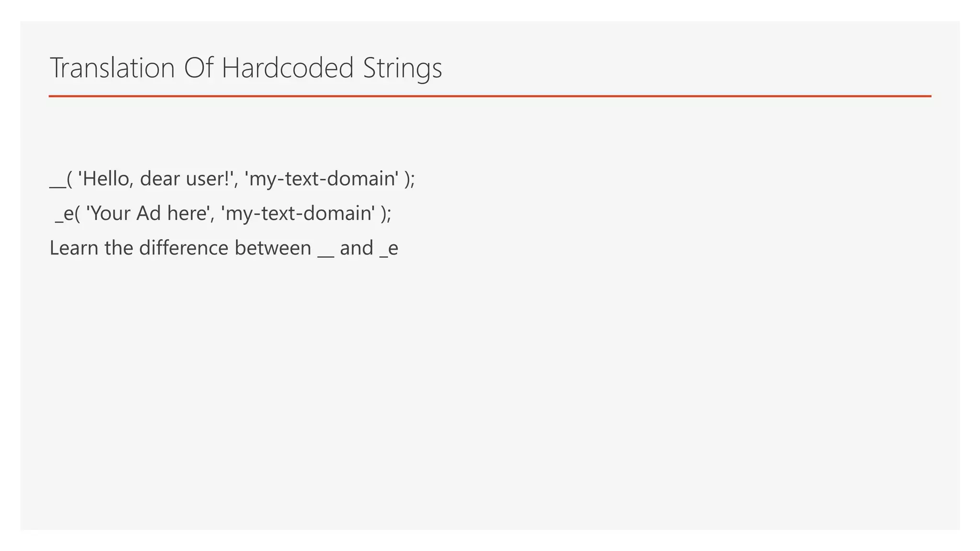The width and height of the screenshot is (980, 551).
Task: Select the word 'Hardcoded' in the heading
Action: coord(288,68)
